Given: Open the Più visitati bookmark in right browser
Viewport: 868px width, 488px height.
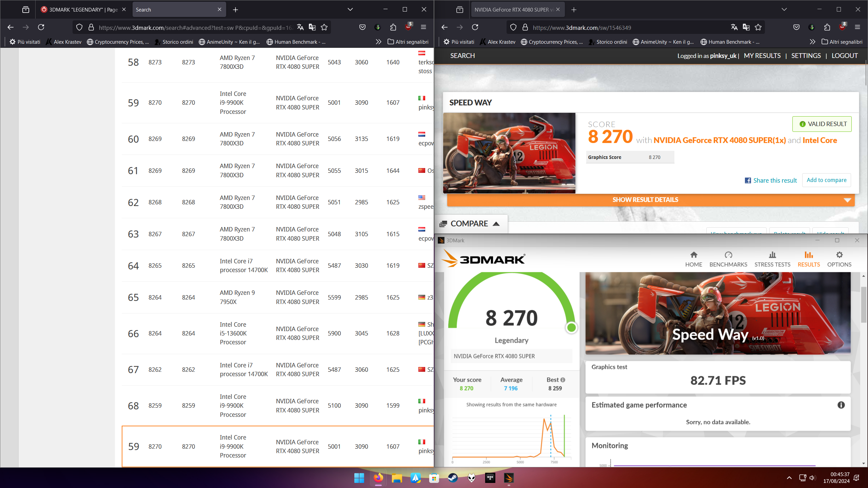Looking at the screenshot, I should (x=459, y=42).
